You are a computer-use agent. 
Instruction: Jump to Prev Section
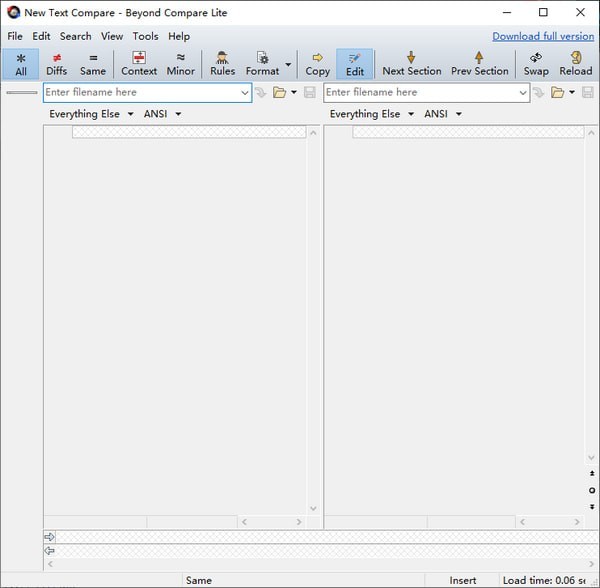pyautogui.click(x=479, y=64)
